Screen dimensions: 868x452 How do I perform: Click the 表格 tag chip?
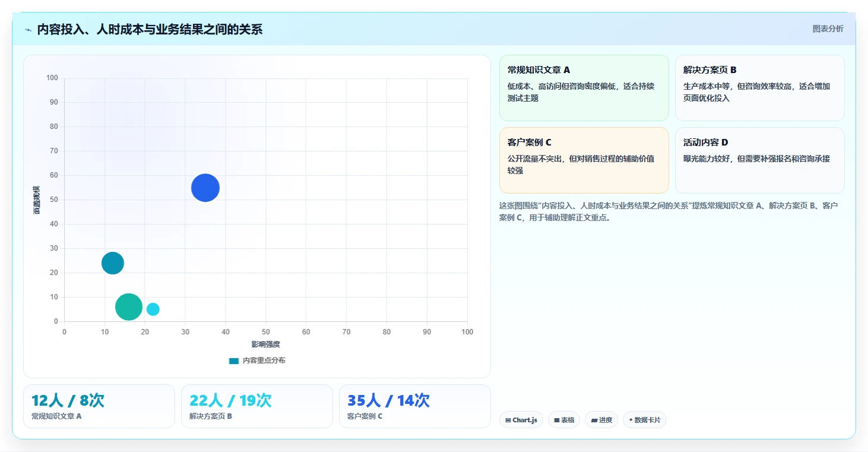click(x=564, y=420)
